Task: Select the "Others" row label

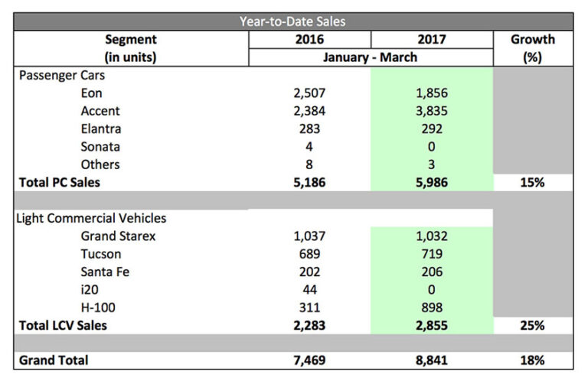Action: coord(100,164)
